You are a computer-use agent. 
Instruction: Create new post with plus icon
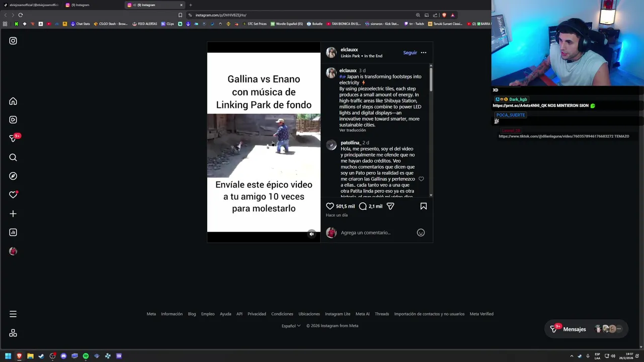coord(13,214)
